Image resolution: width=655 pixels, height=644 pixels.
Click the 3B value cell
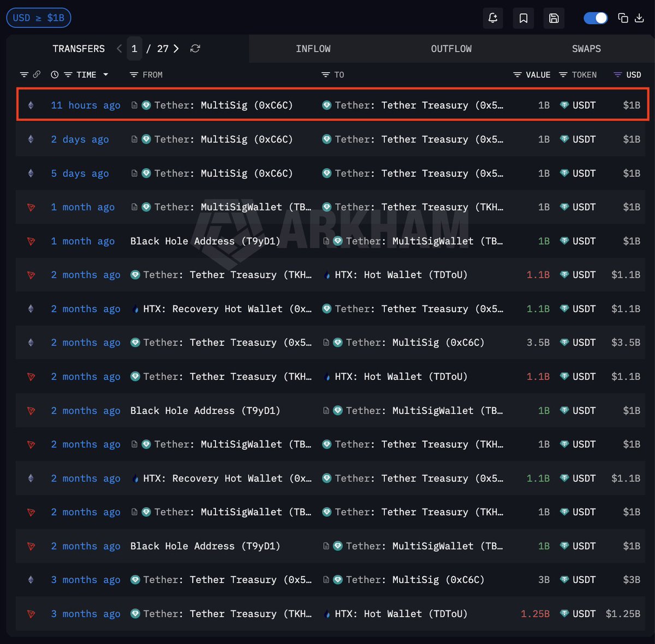tap(544, 580)
